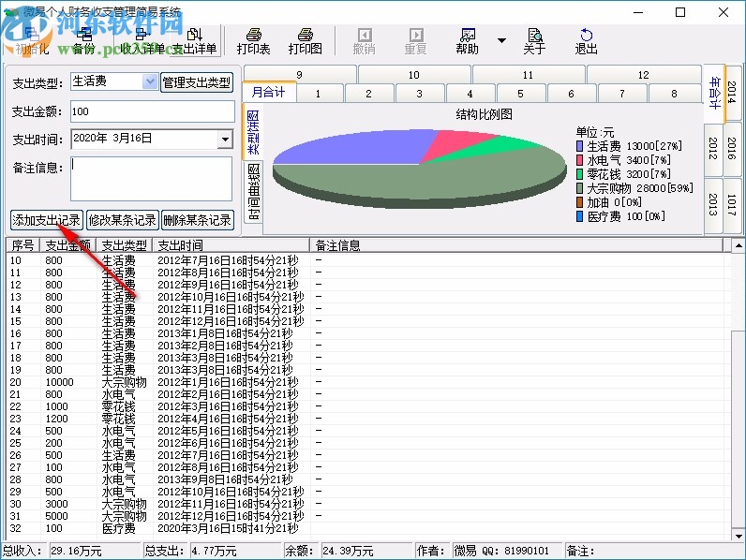Image resolution: width=746 pixels, height=560 pixels.
Task: Switch to month 9 tab
Action: (x=299, y=75)
